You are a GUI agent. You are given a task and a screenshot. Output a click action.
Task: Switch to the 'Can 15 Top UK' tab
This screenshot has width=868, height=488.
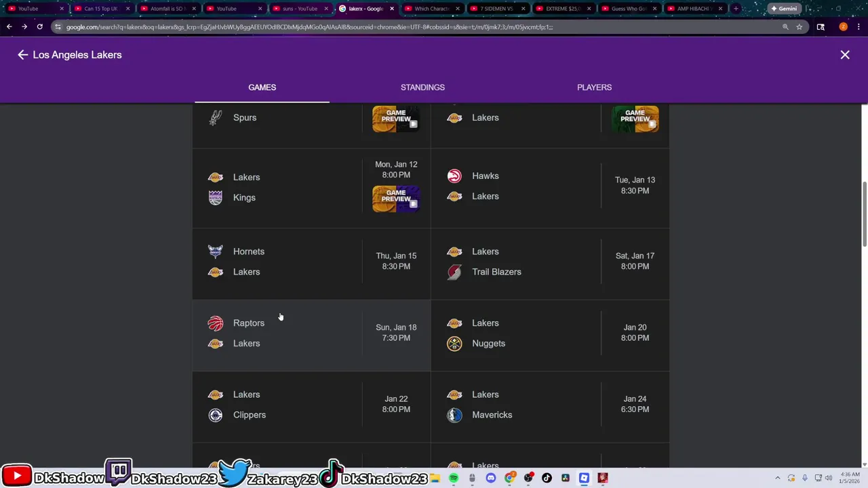pyautogui.click(x=100, y=9)
